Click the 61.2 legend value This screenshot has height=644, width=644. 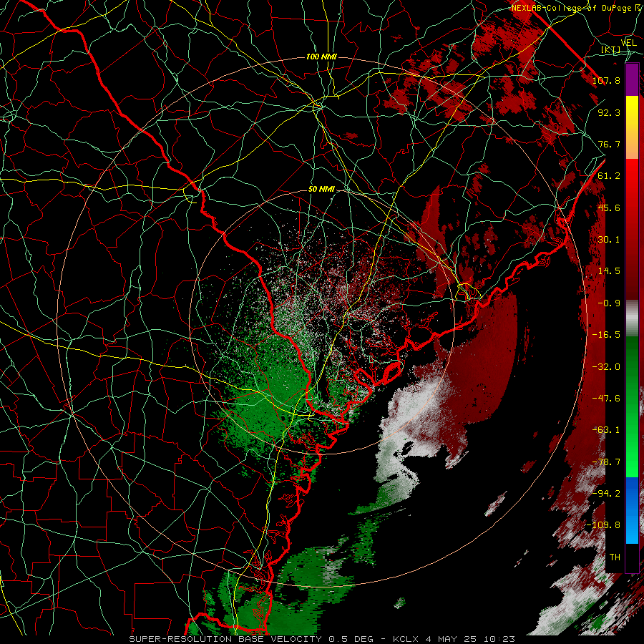point(609,176)
